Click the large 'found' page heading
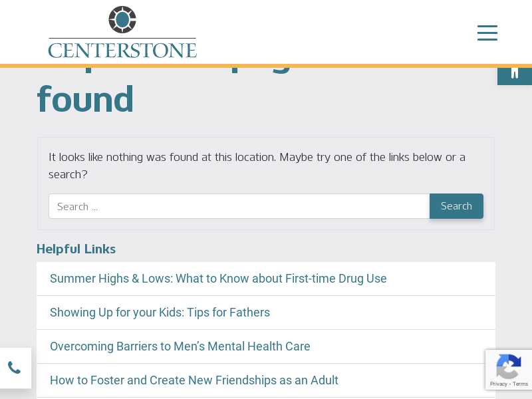Screen dimensions: 532x399 pyautogui.click(x=86, y=99)
